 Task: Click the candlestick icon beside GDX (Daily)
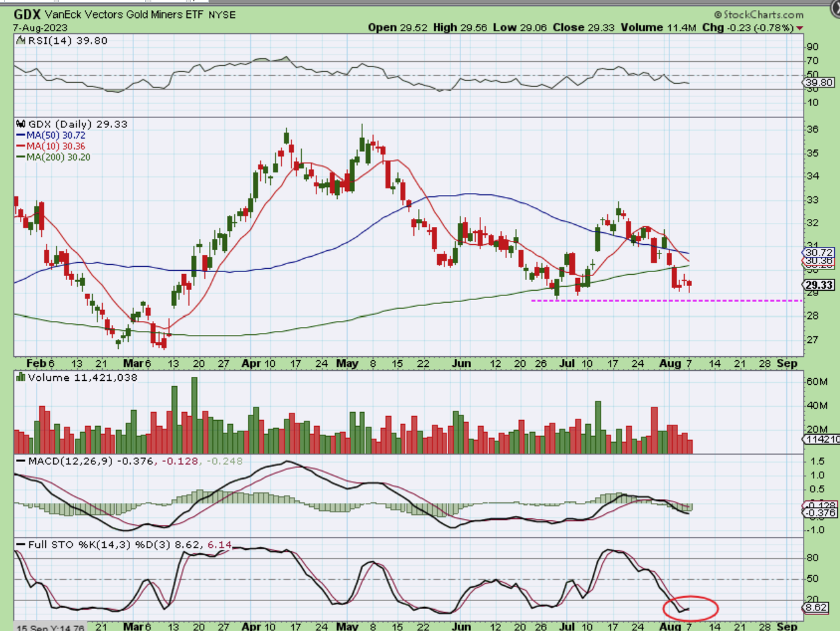[x=20, y=123]
